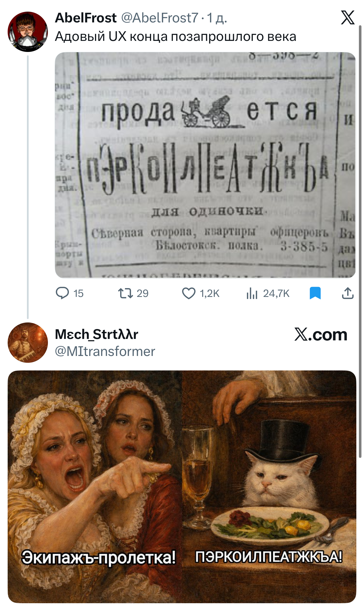Toggle the blue bookmark icon

pos(315,293)
